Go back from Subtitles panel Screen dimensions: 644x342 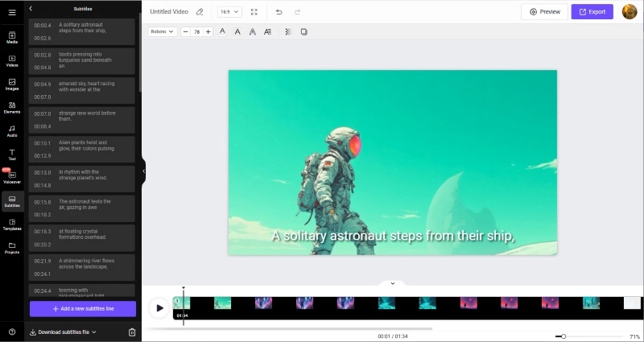point(31,9)
